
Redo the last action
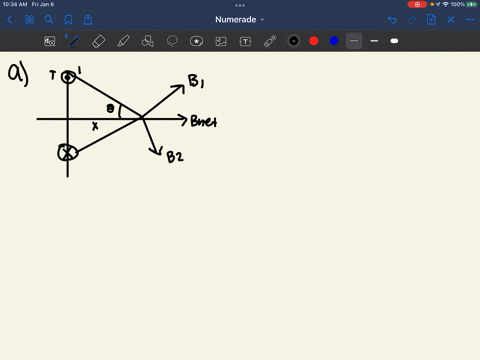coord(412,20)
